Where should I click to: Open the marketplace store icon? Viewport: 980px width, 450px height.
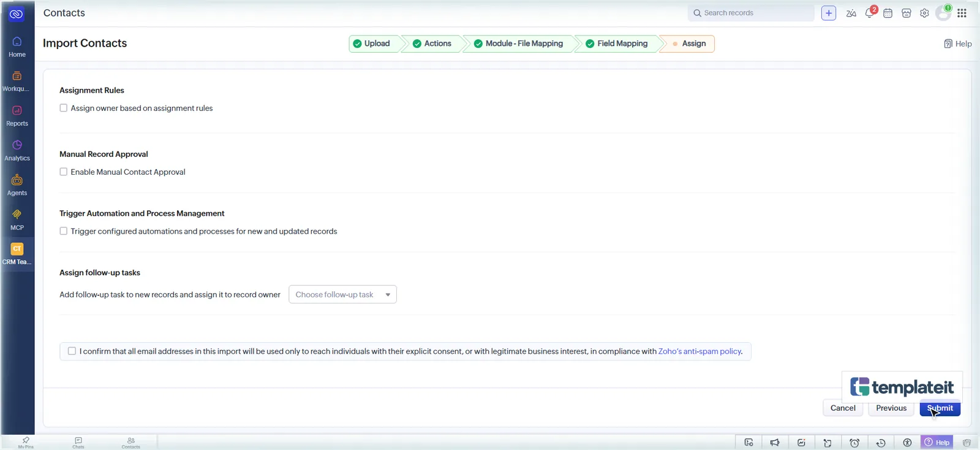(907, 13)
